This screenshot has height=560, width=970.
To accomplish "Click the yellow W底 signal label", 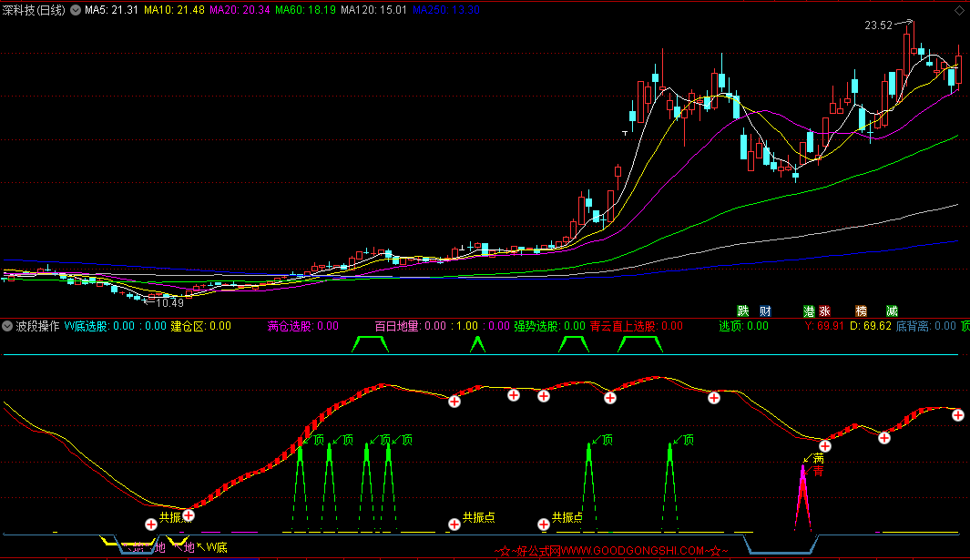I will point(217,547).
